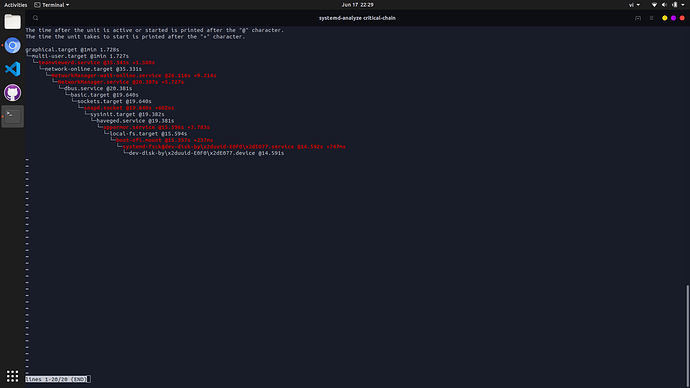Open Wi-Fi network status indicator

coord(654,5)
